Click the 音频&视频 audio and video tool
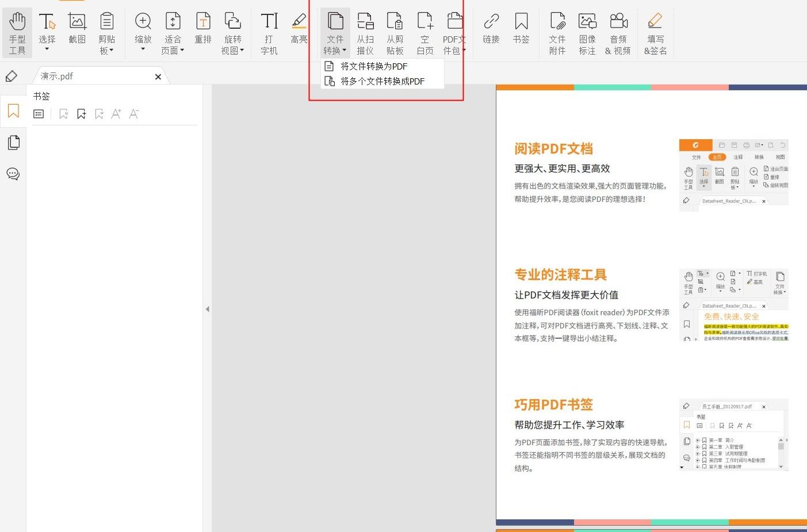 pyautogui.click(x=618, y=32)
